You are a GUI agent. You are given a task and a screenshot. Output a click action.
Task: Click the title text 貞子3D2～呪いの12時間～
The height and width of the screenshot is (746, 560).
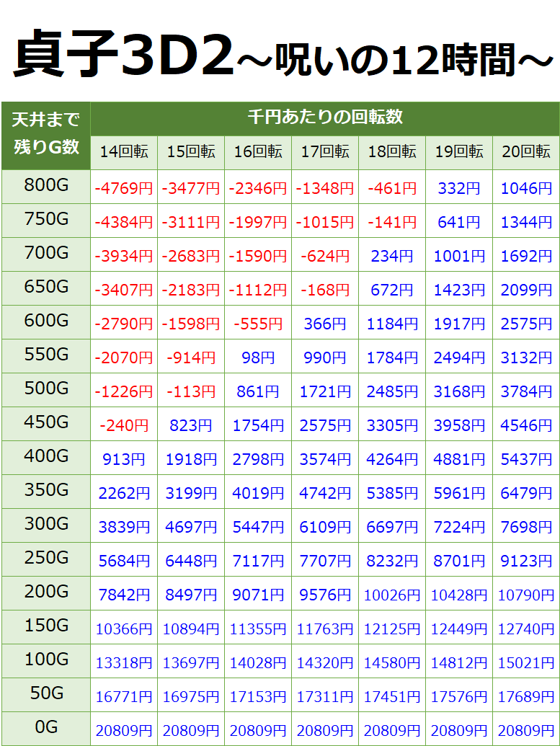[283, 55]
